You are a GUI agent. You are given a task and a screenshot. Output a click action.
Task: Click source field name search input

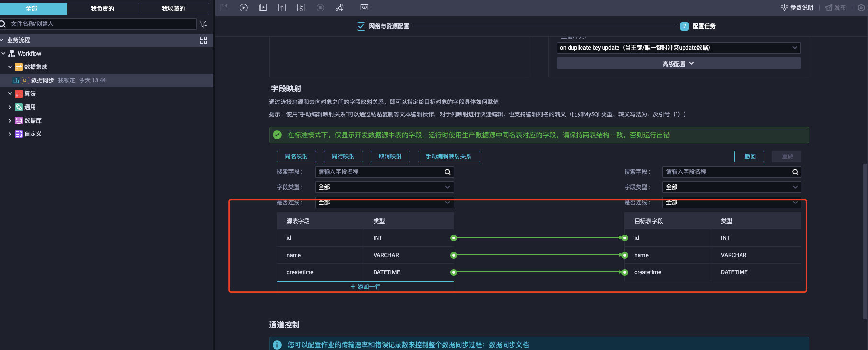384,172
